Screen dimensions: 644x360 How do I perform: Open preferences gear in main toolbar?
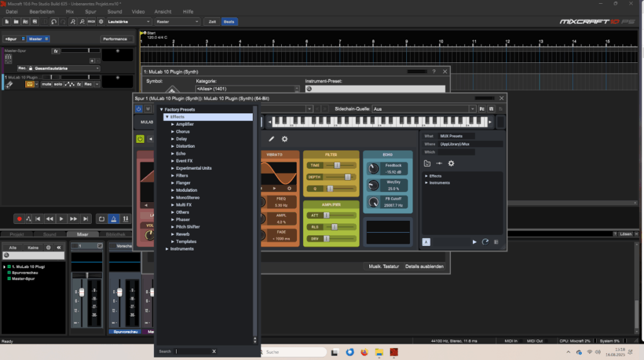pyautogui.click(x=101, y=21)
